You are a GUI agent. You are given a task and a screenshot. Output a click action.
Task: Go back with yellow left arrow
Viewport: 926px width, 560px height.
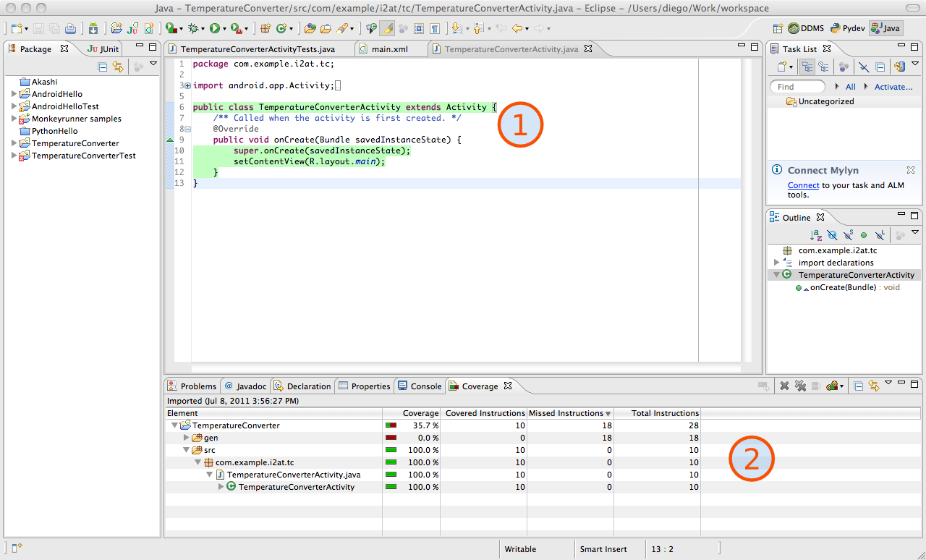(517, 29)
